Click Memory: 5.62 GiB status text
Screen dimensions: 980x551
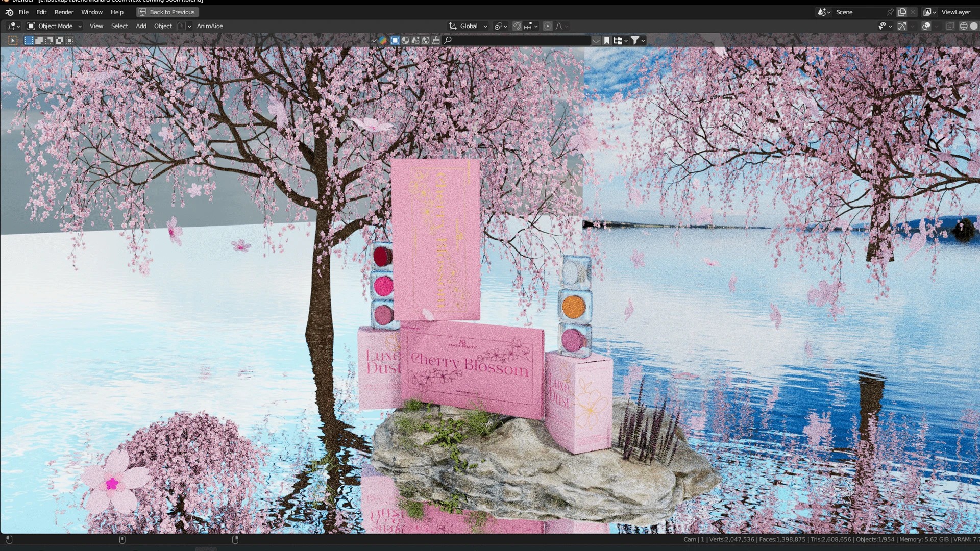pos(924,539)
